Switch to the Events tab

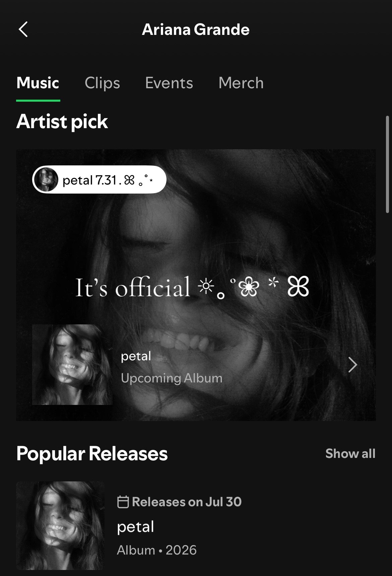tap(169, 83)
